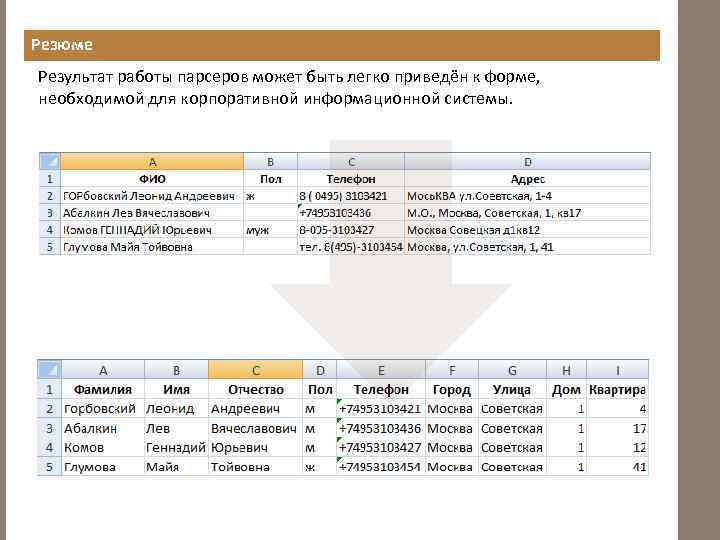720x540 pixels.
Task: Click surname cell 'Горбовский'
Action: pos(103,409)
